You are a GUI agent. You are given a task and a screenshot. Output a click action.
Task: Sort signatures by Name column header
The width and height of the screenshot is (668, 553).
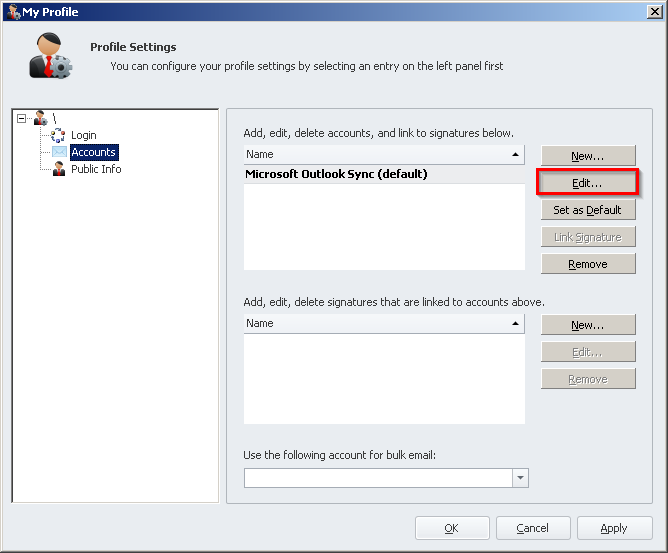pos(384,323)
